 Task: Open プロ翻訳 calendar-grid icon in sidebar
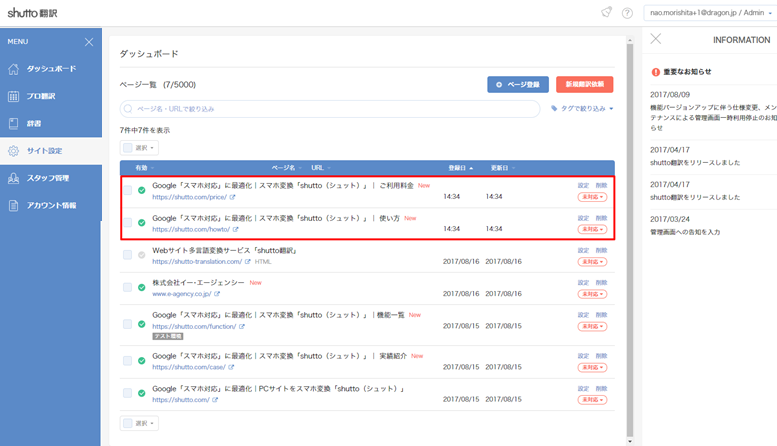[13, 96]
